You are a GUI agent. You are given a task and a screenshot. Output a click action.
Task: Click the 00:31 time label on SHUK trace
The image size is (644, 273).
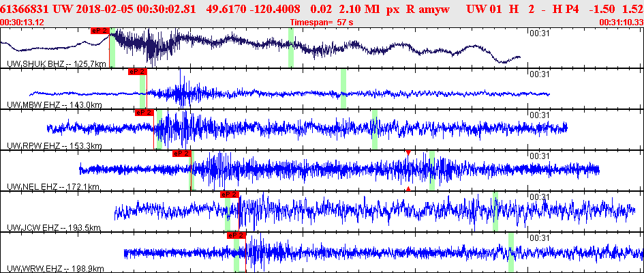pos(539,33)
